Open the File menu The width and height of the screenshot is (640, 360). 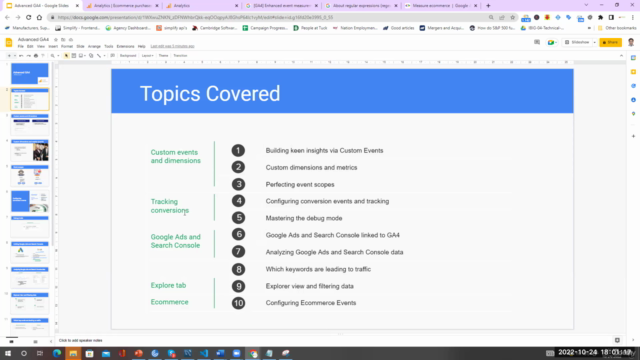20,47
